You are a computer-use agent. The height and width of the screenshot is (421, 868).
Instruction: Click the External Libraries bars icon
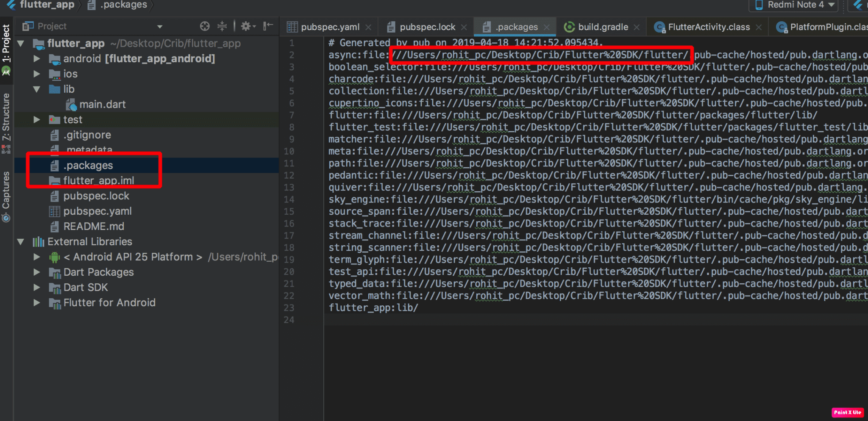pyautogui.click(x=38, y=242)
